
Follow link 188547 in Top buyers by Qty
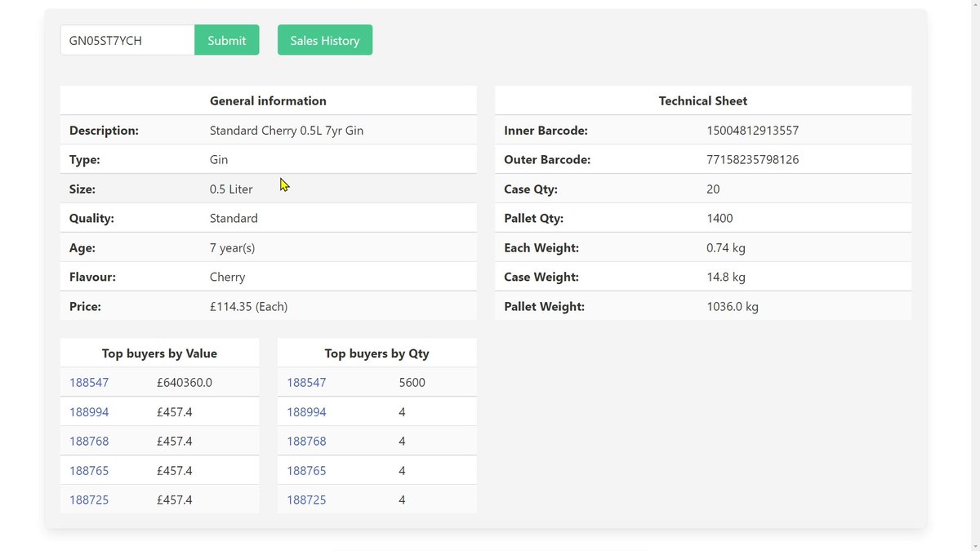pyautogui.click(x=306, y=382)
